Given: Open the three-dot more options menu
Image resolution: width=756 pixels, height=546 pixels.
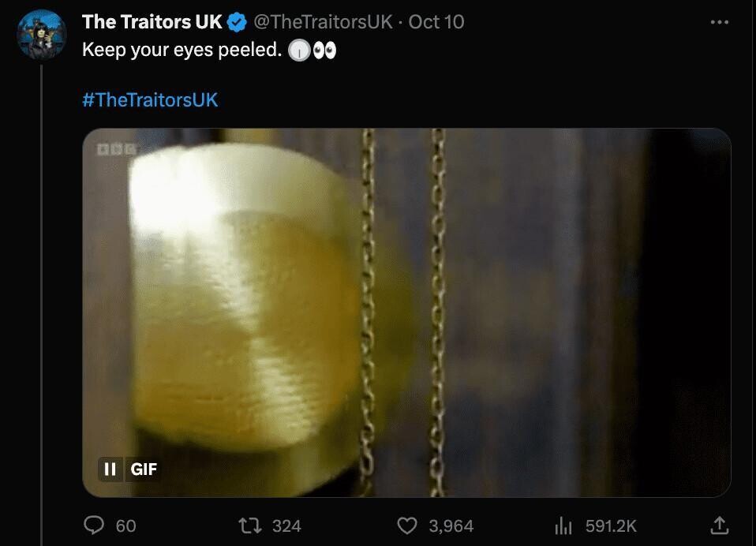Looking at the screenshot, I should (720, 22).
